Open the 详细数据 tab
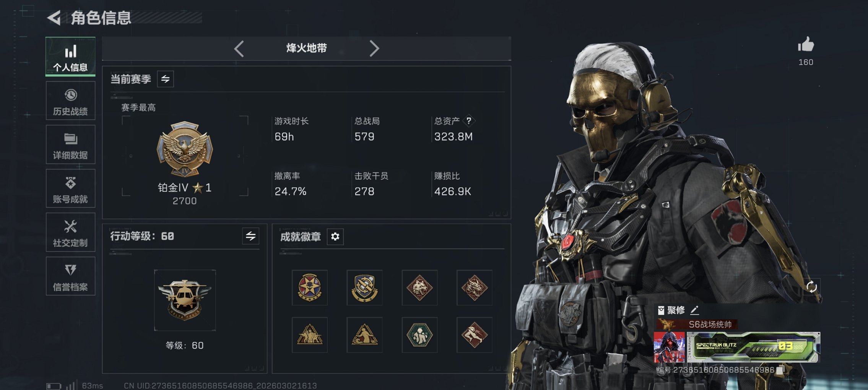This screenshot has width=868, height=390. point(70,145)
